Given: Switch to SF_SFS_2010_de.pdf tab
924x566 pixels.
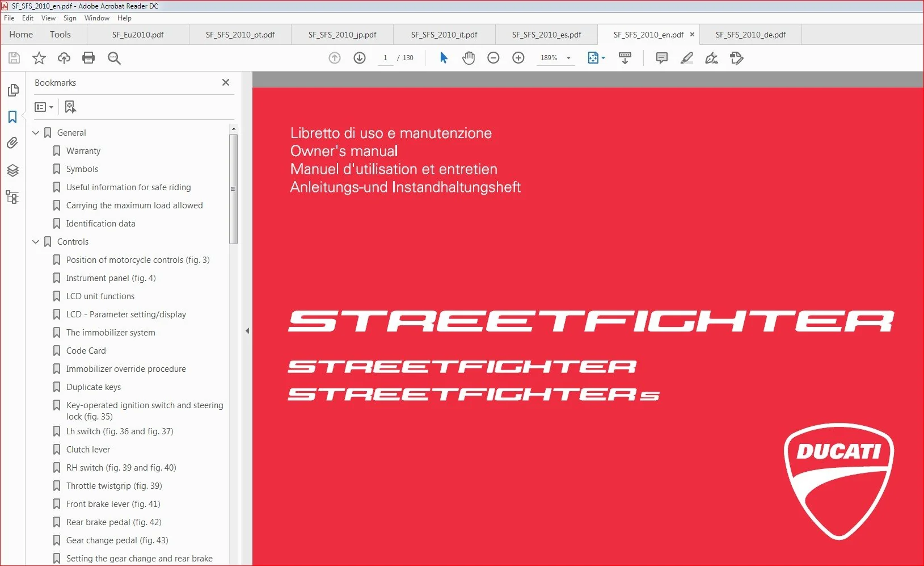Looking at the screenshot, I should point(750,35).
